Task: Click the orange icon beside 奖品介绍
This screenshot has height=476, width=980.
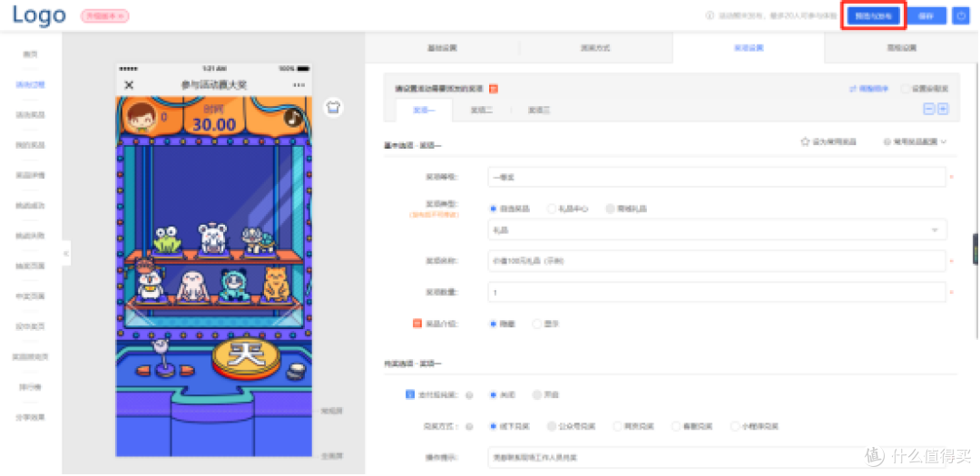Action: (x=418, y=325)
